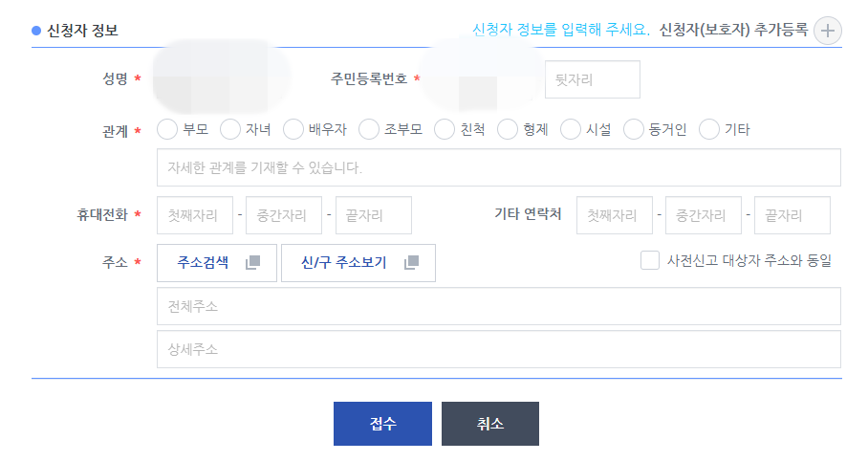Focus the 주민등록번호 뒷자리 input field

pos(593,79)
